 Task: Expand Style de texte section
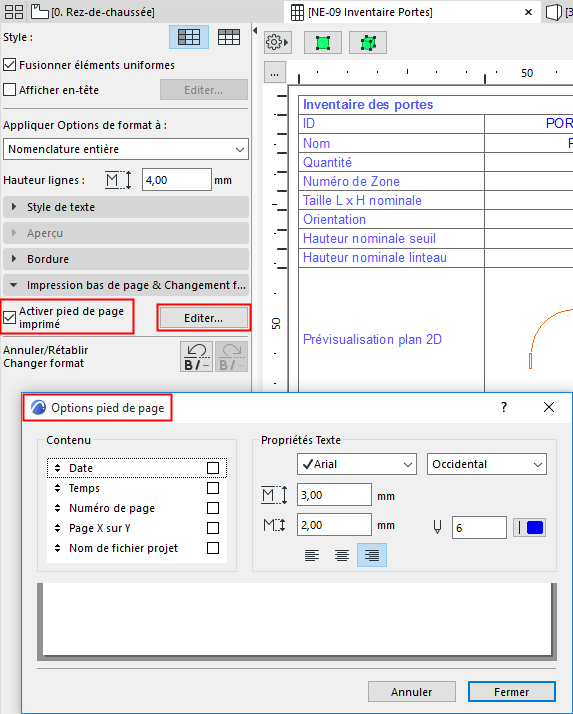coord(126,207)
